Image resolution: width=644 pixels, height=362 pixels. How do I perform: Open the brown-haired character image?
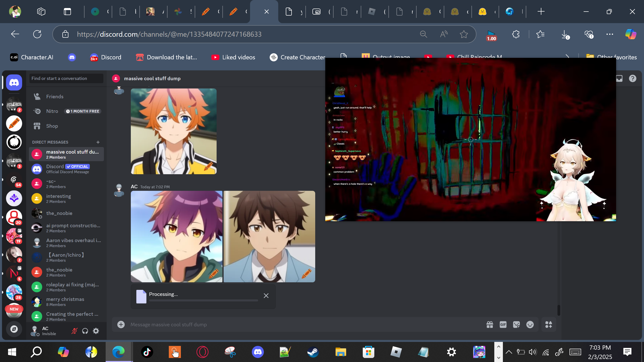269,237
